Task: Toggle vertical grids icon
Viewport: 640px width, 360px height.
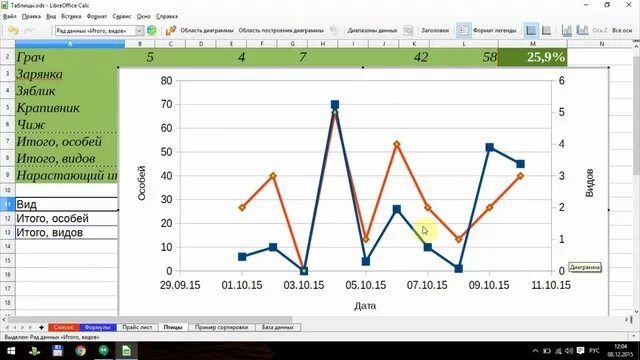Action: pyautogui.click(x=546, y=30)
